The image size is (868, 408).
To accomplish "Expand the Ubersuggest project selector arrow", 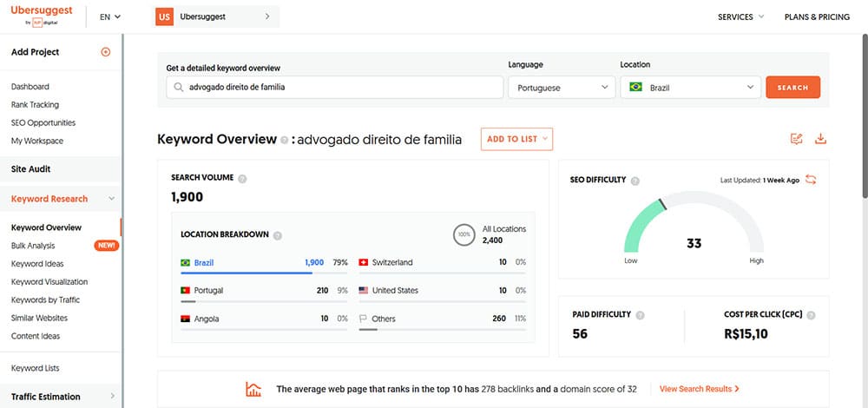I will (267, 16).
